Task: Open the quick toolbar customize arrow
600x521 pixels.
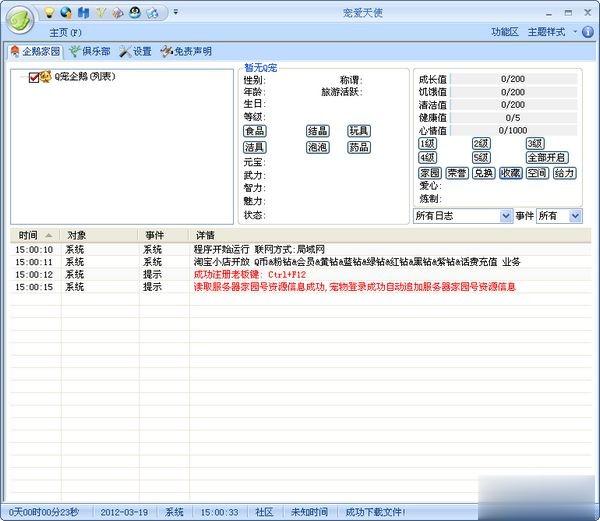Action: [x=176, y=12]
